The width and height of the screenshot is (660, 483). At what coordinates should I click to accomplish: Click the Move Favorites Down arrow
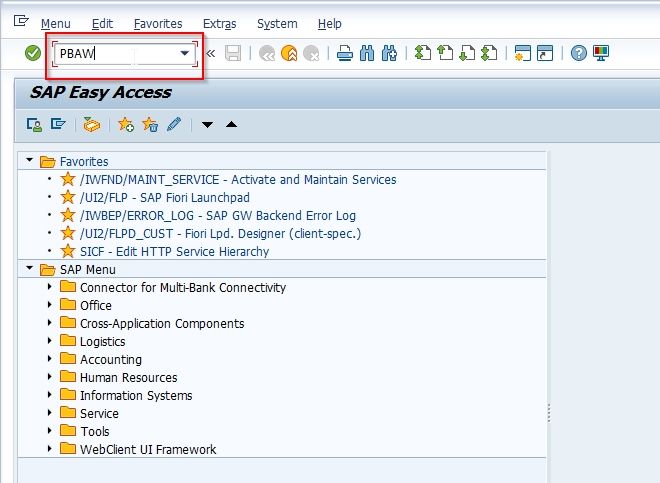tap(207, 125)
